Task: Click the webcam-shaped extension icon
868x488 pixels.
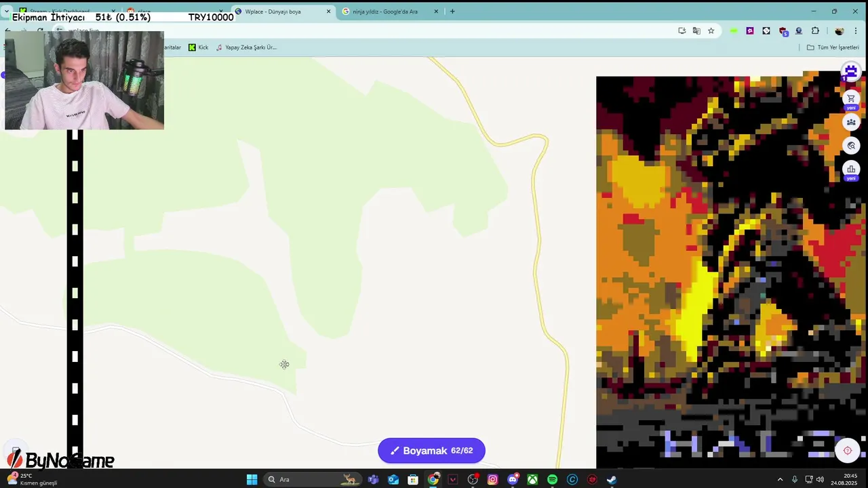Action: 799,30
